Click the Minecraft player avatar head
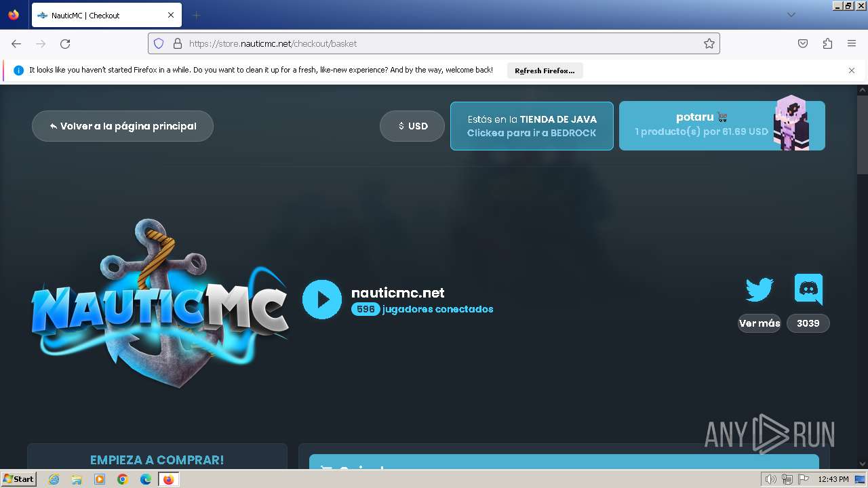 pyautogui.click(x=792, y=123)
